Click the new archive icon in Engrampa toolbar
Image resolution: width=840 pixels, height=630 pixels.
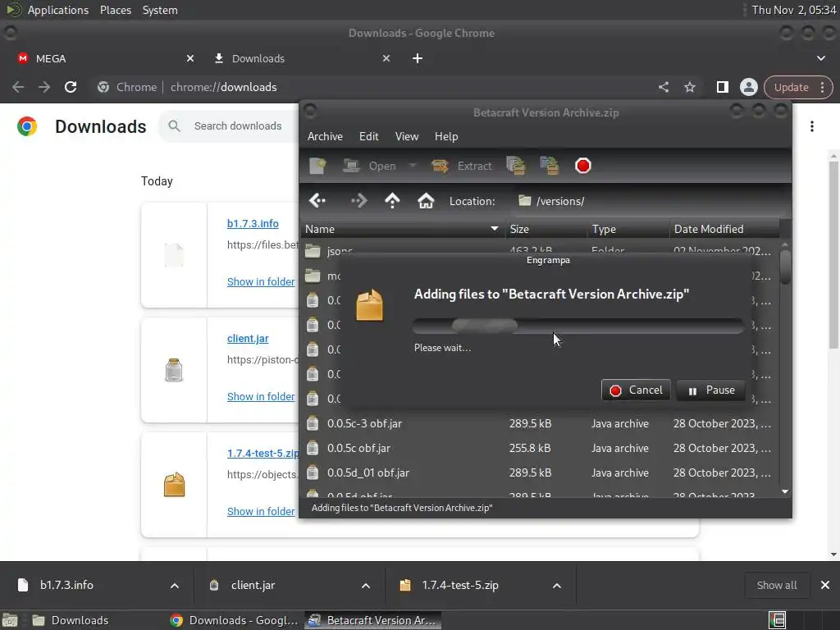(x=317, y=166)
